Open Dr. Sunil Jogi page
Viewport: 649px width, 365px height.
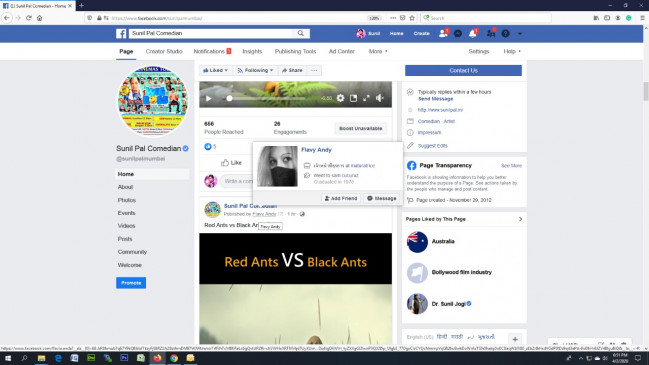click(x=449, y=304)
